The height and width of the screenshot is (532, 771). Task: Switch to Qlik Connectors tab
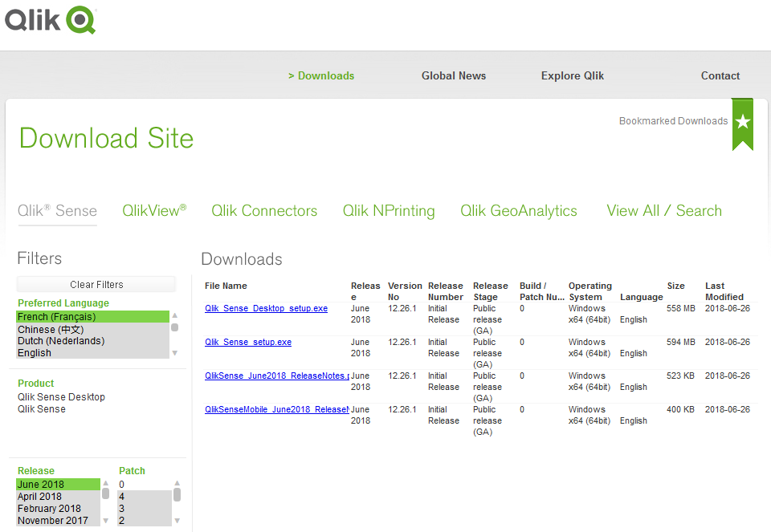[x=264, y=211]
